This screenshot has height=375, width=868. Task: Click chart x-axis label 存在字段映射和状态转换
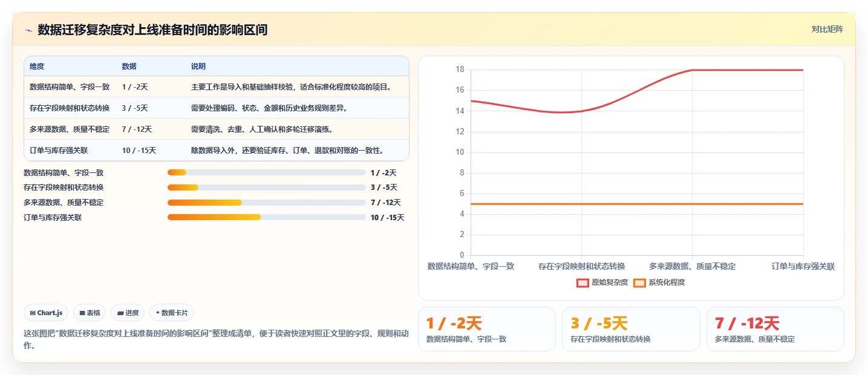[x=581, y=266]
